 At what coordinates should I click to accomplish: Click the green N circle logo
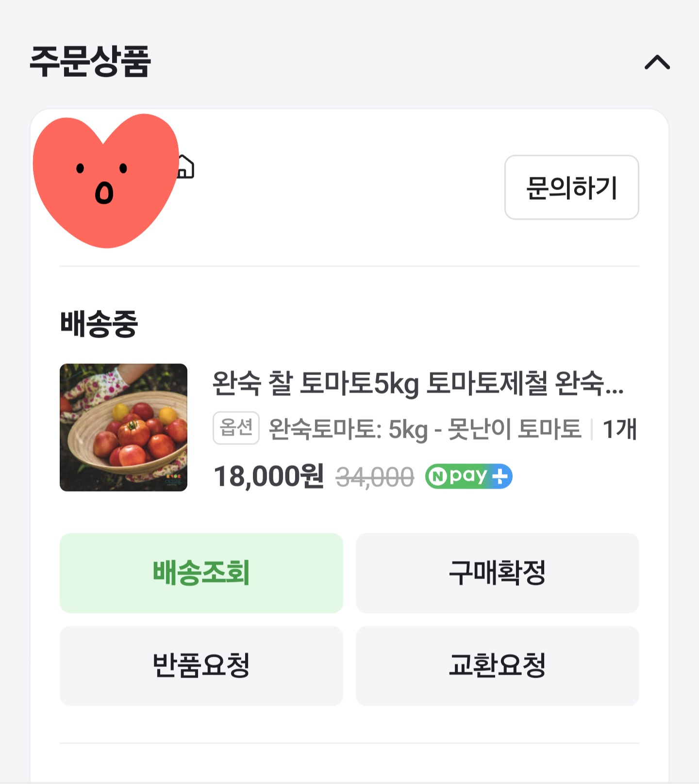pyautogui.click(x=437, y=477)
